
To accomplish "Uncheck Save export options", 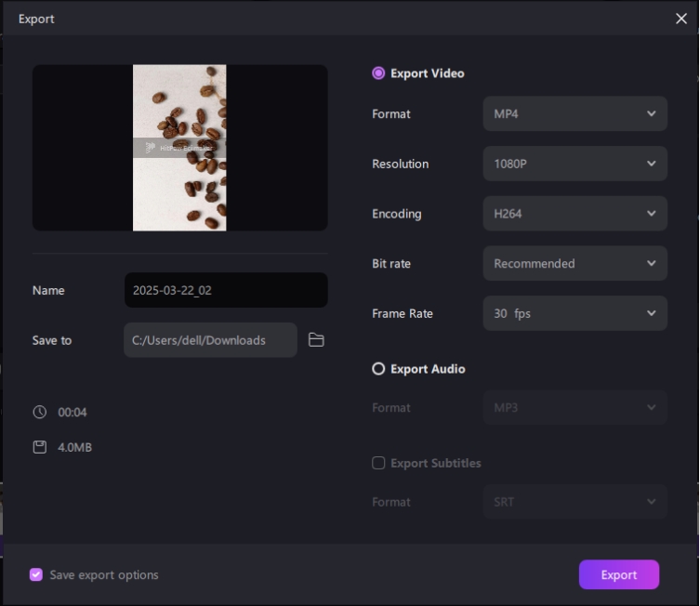I will (36, 574).
